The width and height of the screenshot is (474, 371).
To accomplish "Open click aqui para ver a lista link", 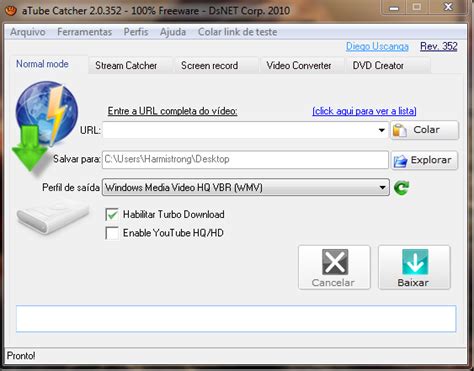I will [364, 111].
